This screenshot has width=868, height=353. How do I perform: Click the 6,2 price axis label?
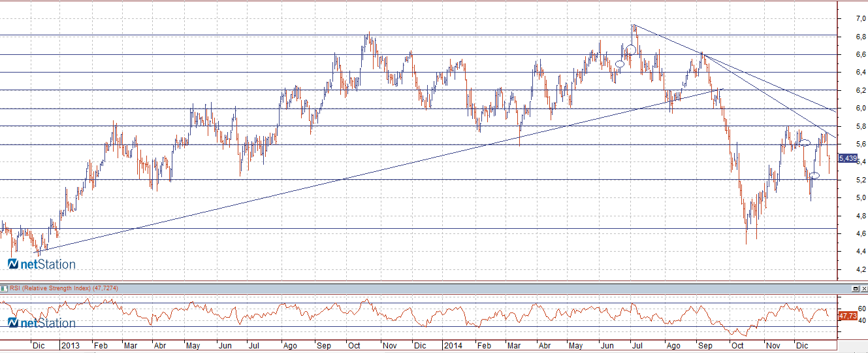(861, 90)
